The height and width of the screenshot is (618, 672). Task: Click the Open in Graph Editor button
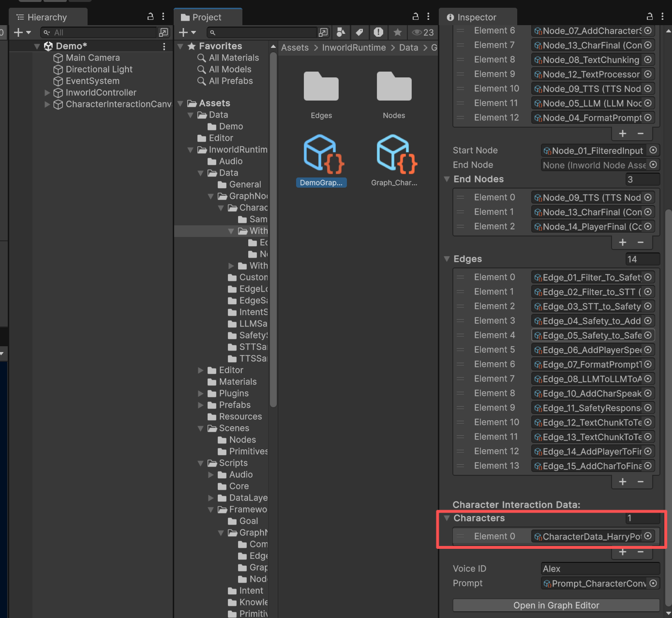(556, 605)
